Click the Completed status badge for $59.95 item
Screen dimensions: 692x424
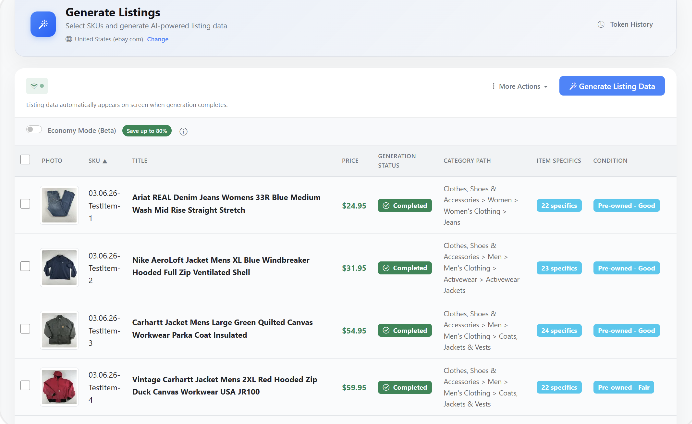(405, 387)
